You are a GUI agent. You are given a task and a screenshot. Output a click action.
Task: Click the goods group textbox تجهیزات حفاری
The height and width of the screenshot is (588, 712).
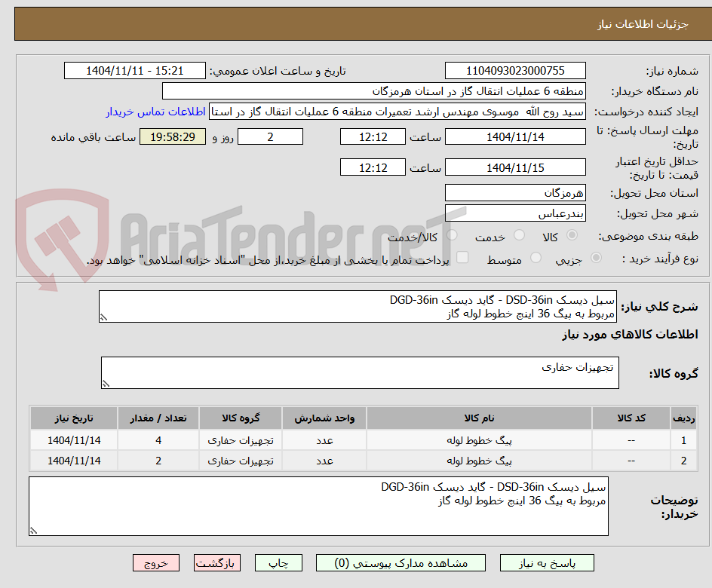360,373
